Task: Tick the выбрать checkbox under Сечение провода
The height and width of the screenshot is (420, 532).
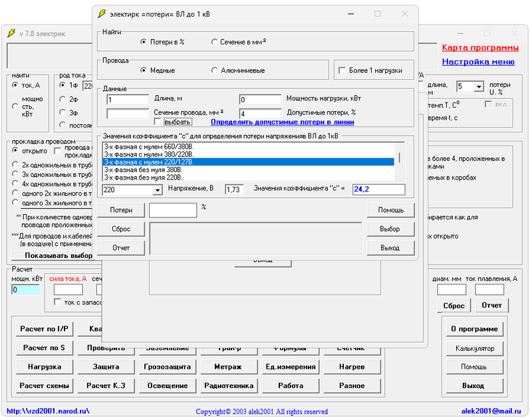Action: (x=158, y=122)
